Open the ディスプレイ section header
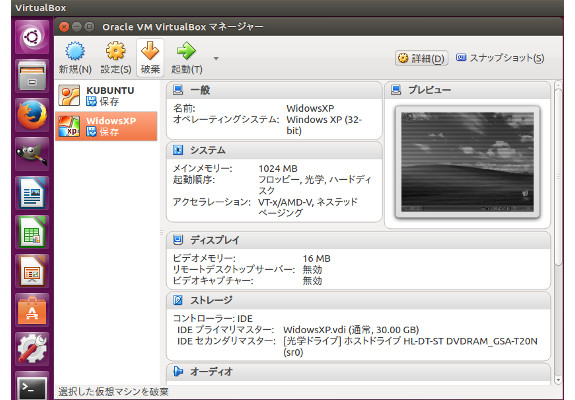Image resolution: width=575 pixels, height=400 pixels. click(358, 240)
